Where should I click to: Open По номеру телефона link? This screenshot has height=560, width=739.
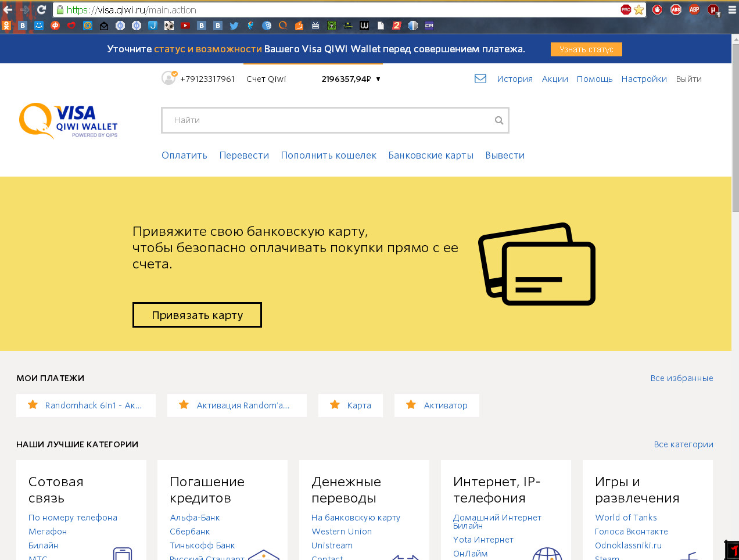73,518
